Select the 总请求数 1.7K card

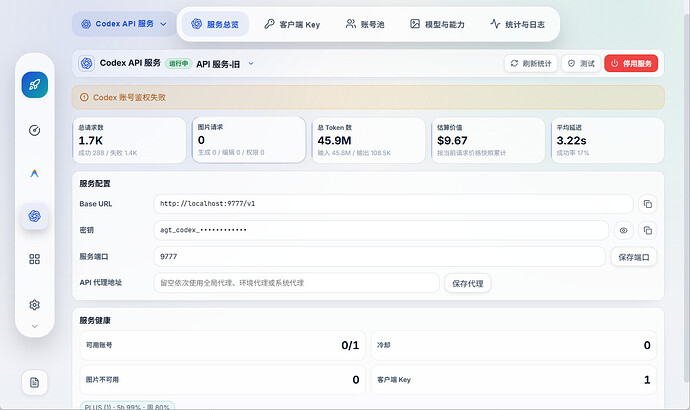[x=129, y=140]
